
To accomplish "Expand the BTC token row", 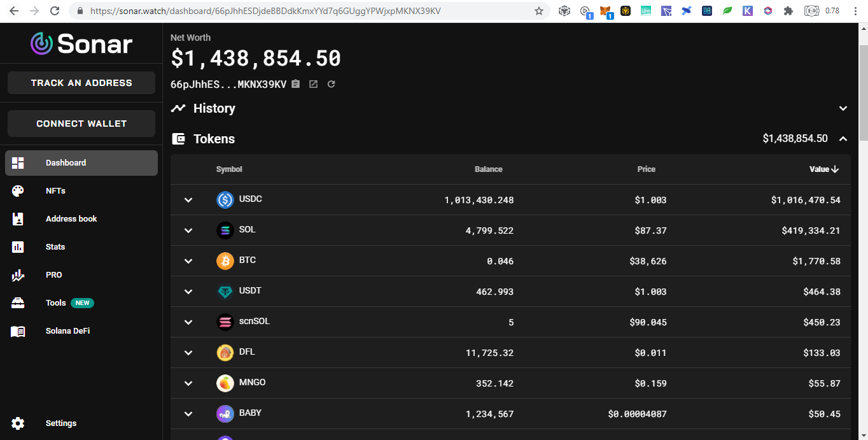I will point(188,261).
